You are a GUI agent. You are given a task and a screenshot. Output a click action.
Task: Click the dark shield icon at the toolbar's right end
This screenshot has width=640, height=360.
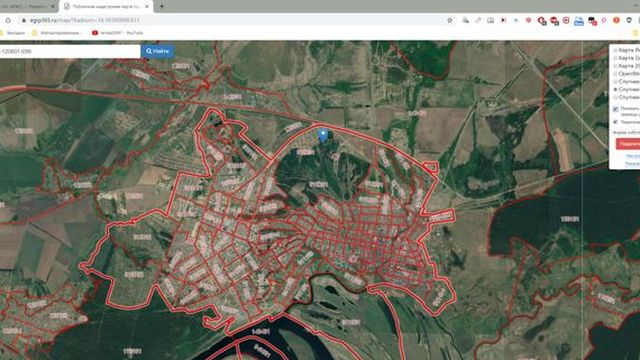(x=629, y=20)
